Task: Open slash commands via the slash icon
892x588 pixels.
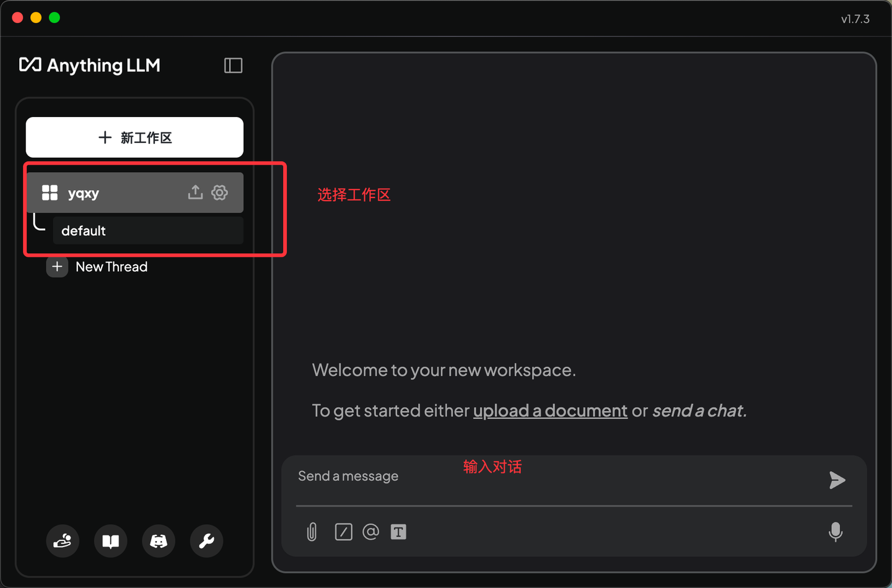Action: point(343,532)
